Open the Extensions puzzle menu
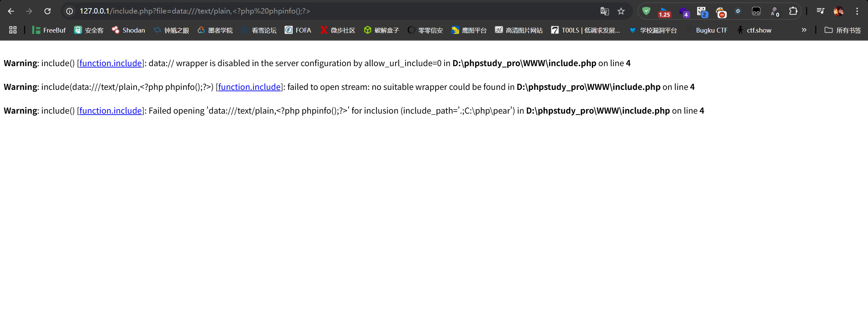Image resolution: width=868 pixels, height=330 pixels. click(x=793, y=11)
